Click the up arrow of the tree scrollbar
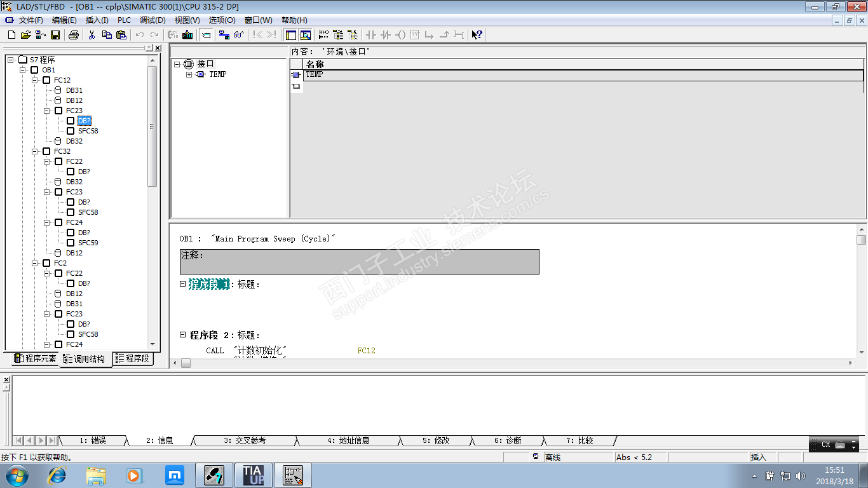Viewport: 868px width, 488px height. pyautogui.click(x=153, y=60)
